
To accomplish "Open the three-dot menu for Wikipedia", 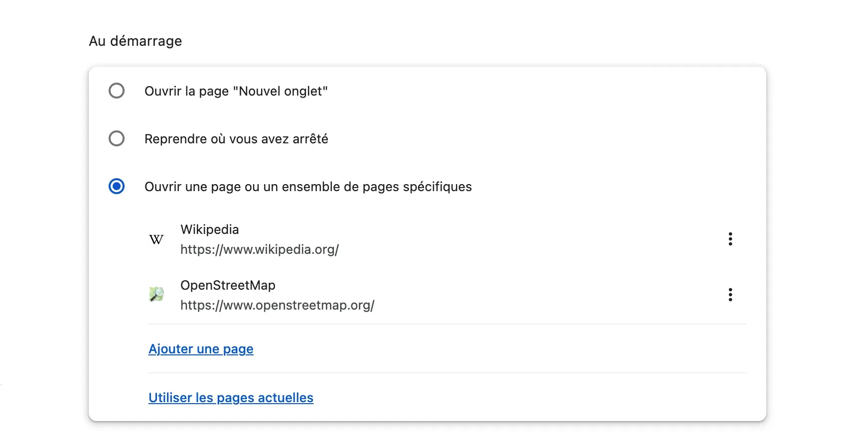I will click(730, 239).
